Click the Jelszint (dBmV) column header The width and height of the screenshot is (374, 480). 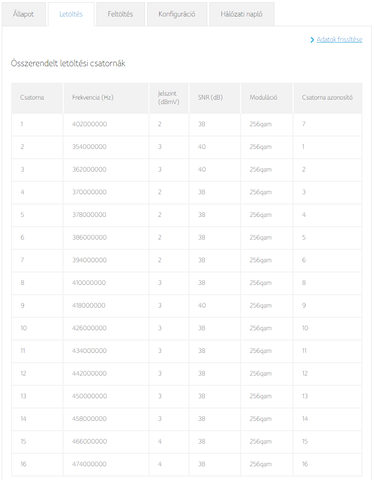[169, 98]
